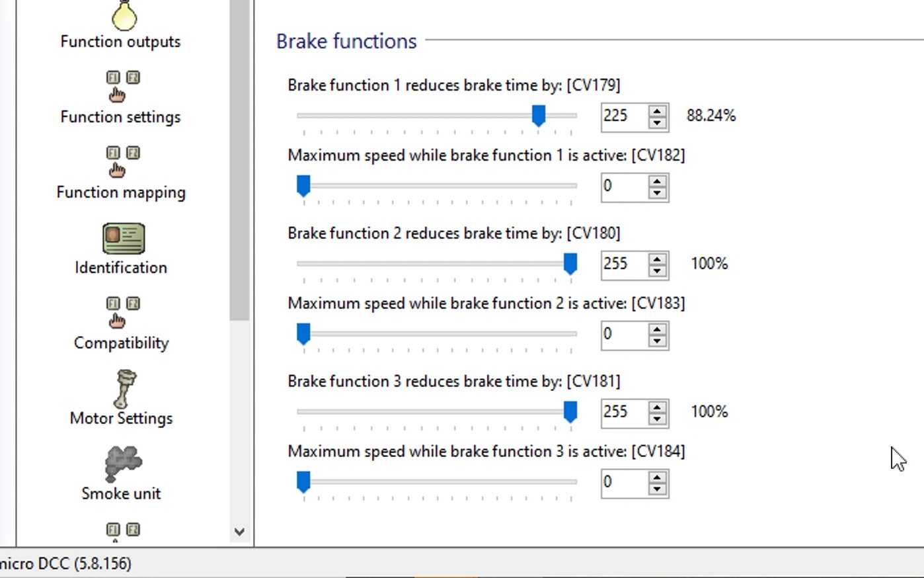Screen dimensions: 924x578
Task: Click the CV180 value input field
Action: point(623,264)
